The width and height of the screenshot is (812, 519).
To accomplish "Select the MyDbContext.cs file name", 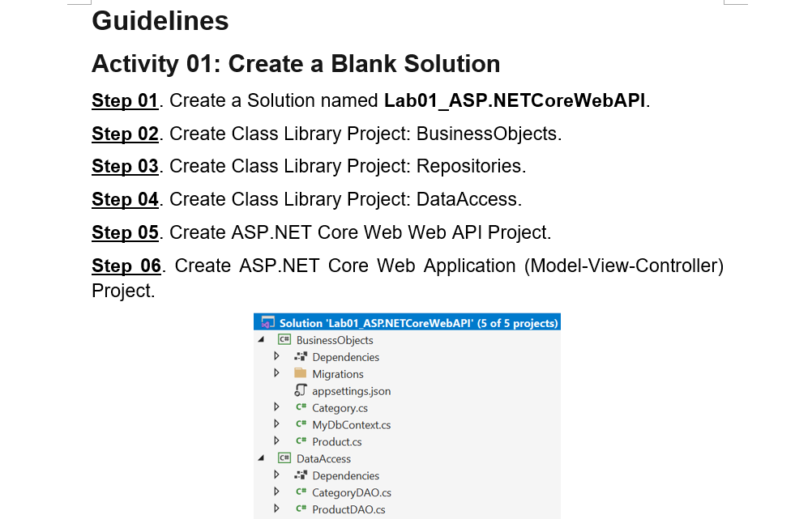I will (351, 425).
